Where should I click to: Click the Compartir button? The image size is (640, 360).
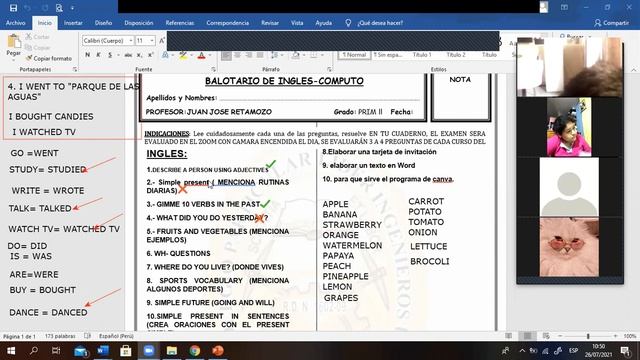[611, 23]
